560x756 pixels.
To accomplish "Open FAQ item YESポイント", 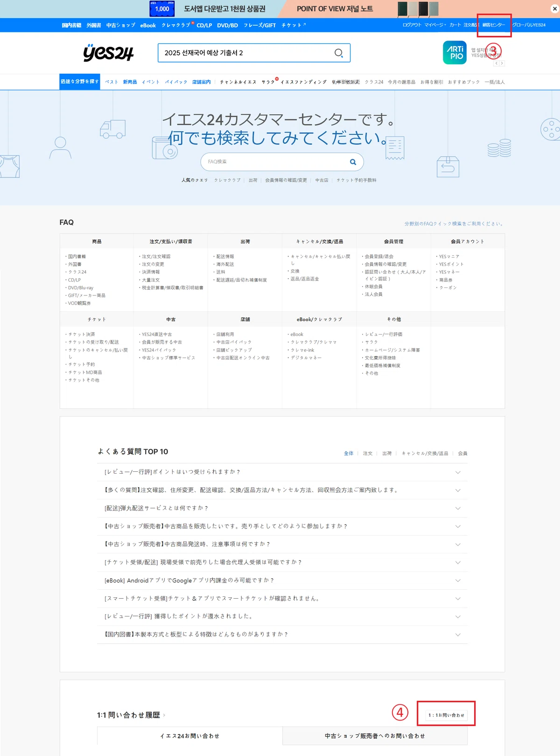I will pyautogui.click(x=451, y=264).
